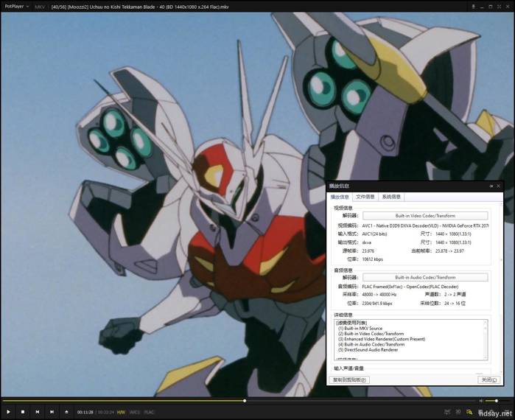This screenshot has width=515, height=420.
Task: Select 'DirectSound Audio Renderer' row
Action: pos(368,350)
